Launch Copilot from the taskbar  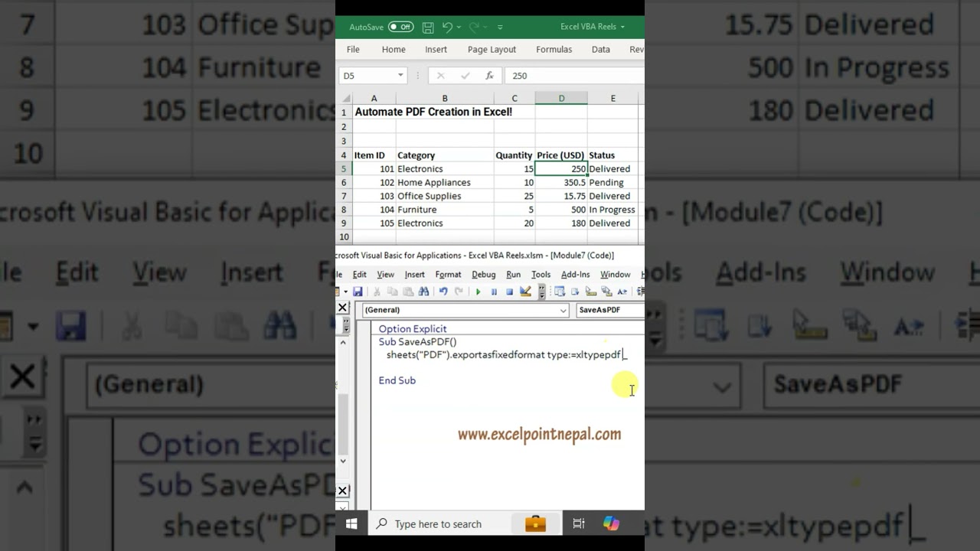611,523
